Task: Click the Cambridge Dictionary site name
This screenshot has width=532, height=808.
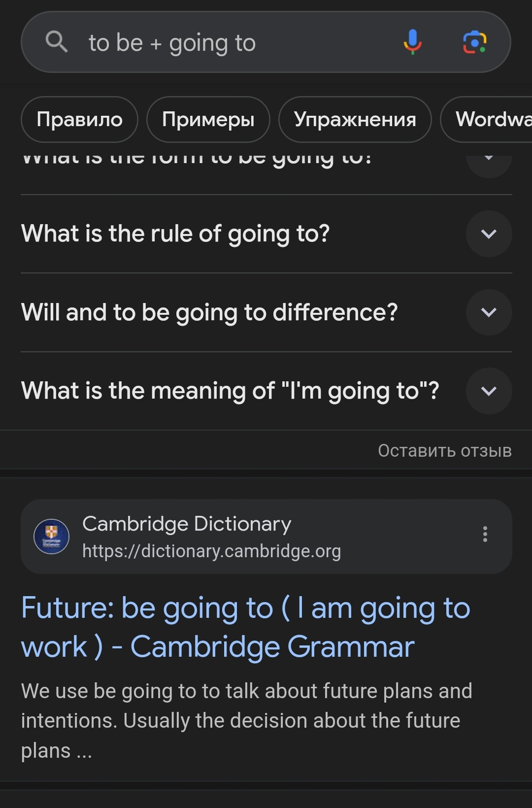Action: 187,524
